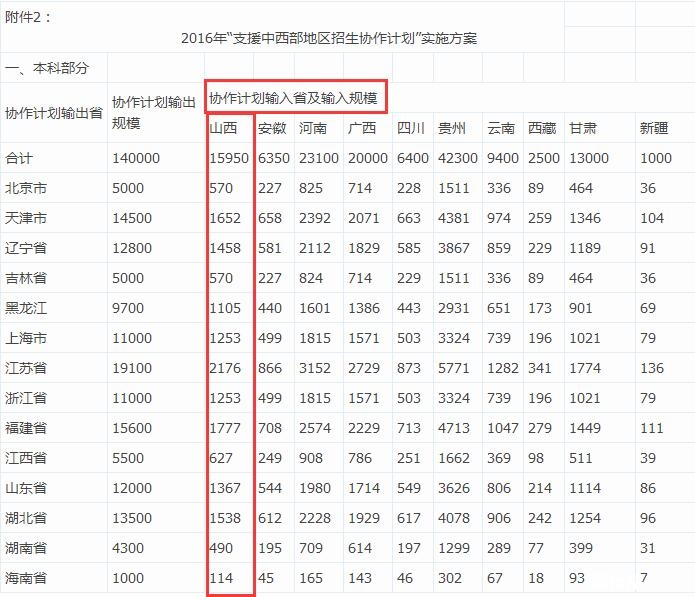This screenshot has height=597, width=695.
Task: Click 19100 in the 江苏省 row
Action: pos(132,368)
